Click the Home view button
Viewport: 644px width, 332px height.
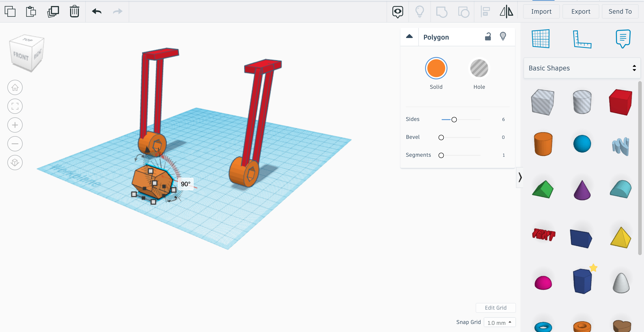point(15,88)
